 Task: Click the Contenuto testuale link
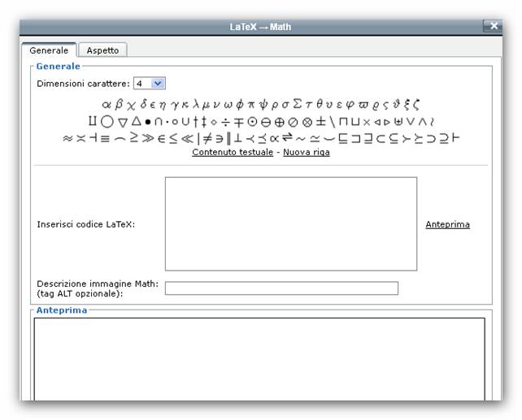point(233,152)
